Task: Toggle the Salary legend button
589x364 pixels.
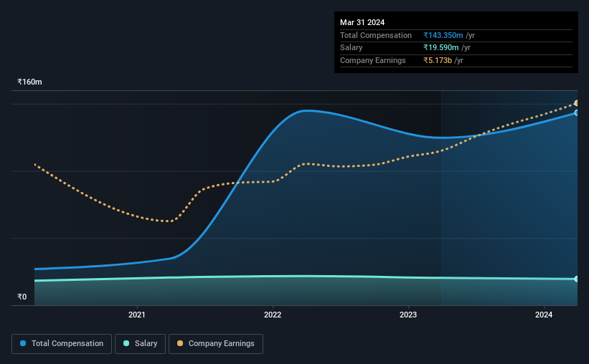Action: click(140, 344)
